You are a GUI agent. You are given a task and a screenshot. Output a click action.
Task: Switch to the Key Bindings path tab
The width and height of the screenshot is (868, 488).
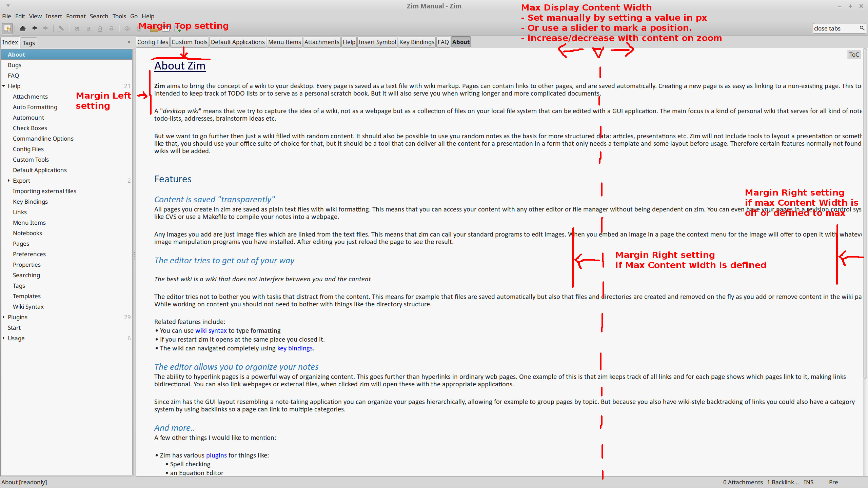[416, 42]
